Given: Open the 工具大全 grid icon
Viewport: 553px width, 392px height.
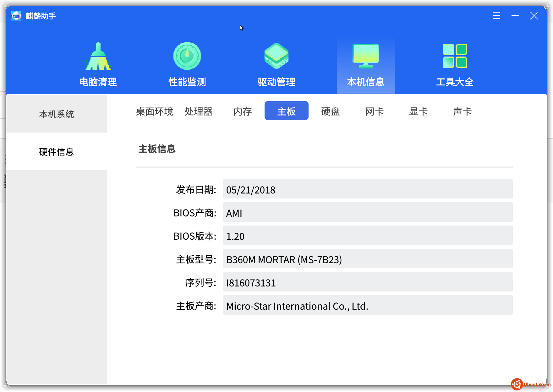Looking at the screenshot, I should 455,56.
